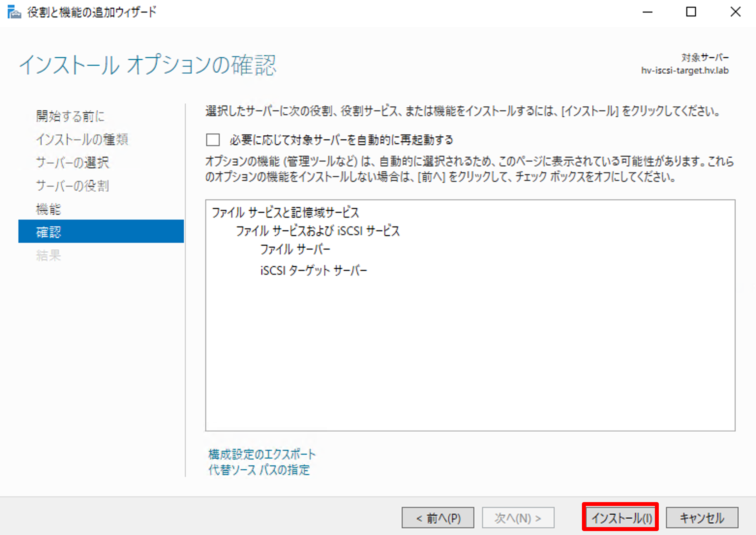Close the wizard window
Image resolution: width=756 pixels, height=535 pixels.
735,12
